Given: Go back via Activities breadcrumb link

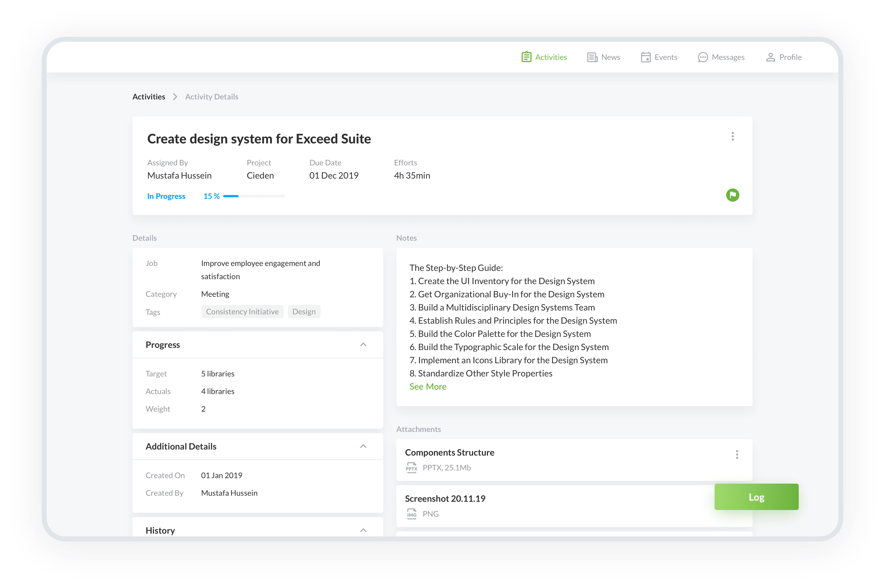Looking at the screenshot, I should (148, 97).
